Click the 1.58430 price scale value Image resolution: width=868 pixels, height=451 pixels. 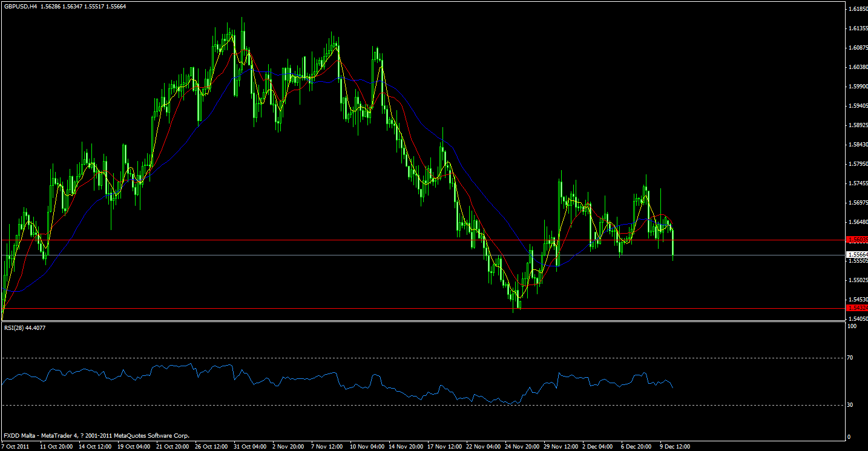coord(858,145)
